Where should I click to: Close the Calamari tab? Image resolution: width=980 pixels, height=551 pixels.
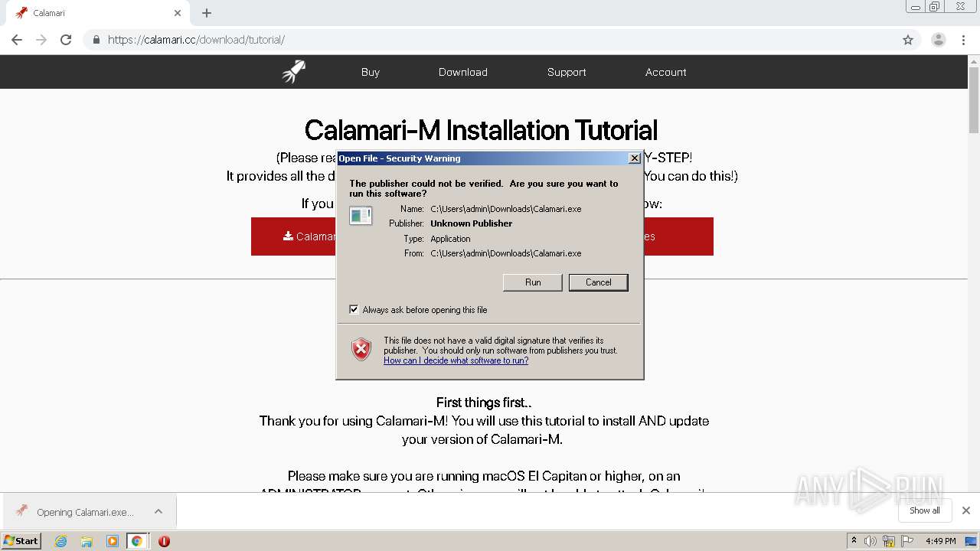[x=178, y=13]
